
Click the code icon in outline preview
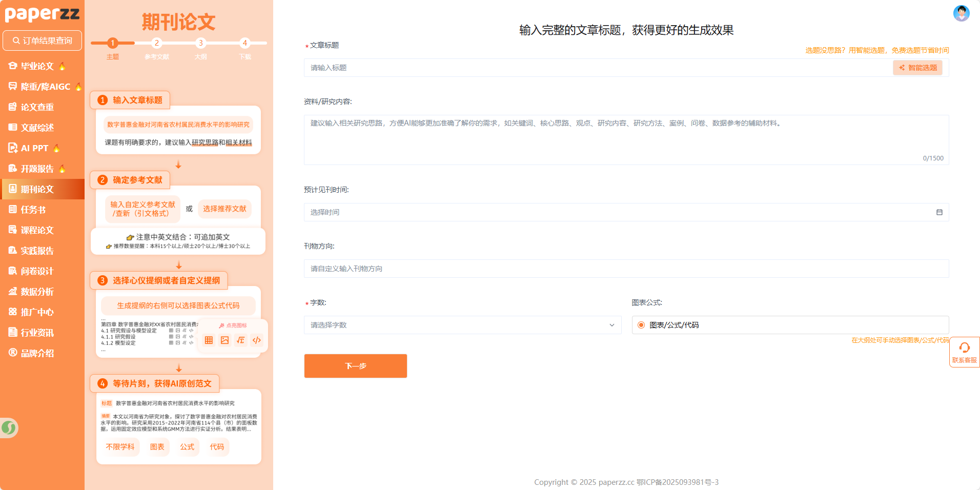[x=257, y=340]
